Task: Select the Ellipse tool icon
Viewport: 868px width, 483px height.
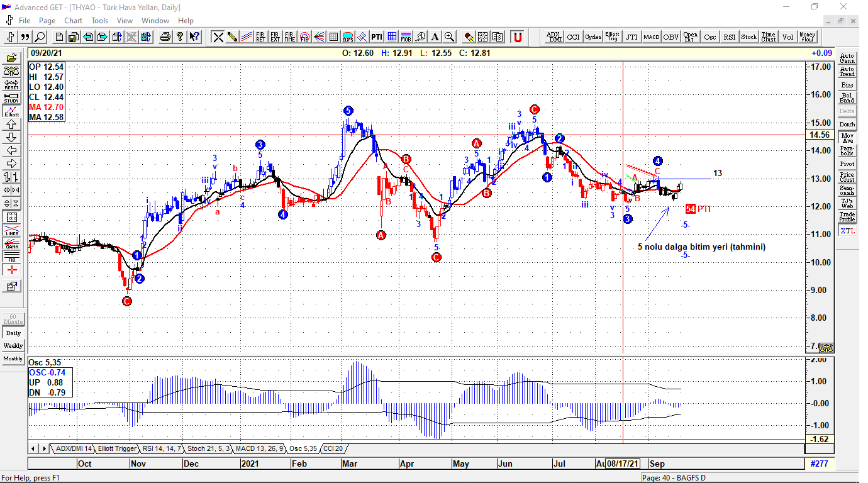Action: (x=348, y=36)
